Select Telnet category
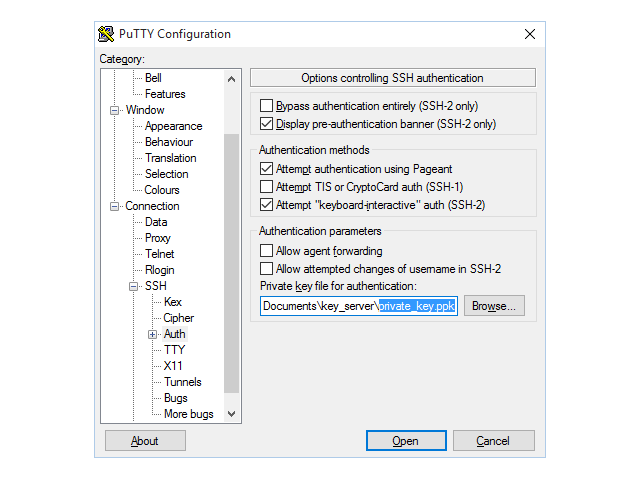The image size is (640, 480). pos(160,254)
